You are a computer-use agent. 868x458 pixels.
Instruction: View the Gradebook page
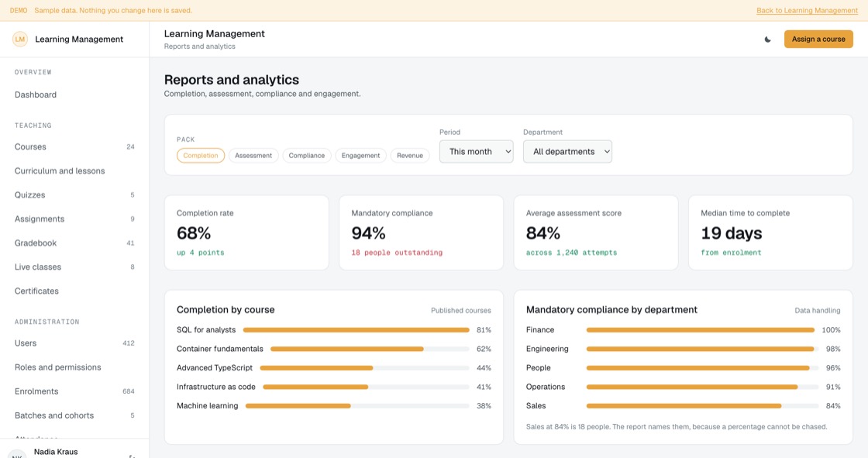point(74,243)
